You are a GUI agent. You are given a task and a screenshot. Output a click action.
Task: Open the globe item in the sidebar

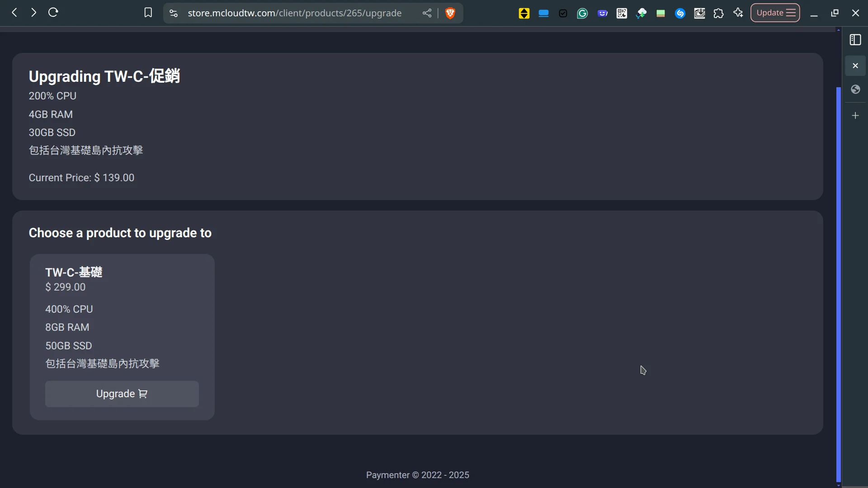pos(855,89)
